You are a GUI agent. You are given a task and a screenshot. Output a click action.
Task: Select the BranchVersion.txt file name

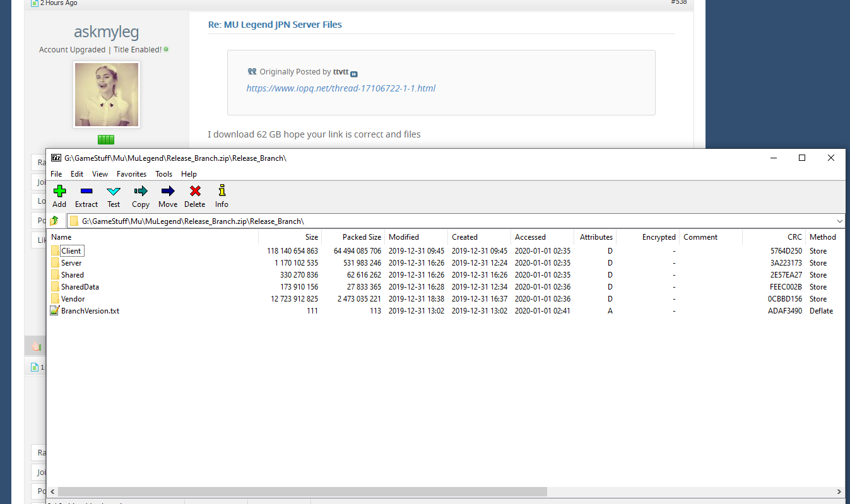[90, 311]
